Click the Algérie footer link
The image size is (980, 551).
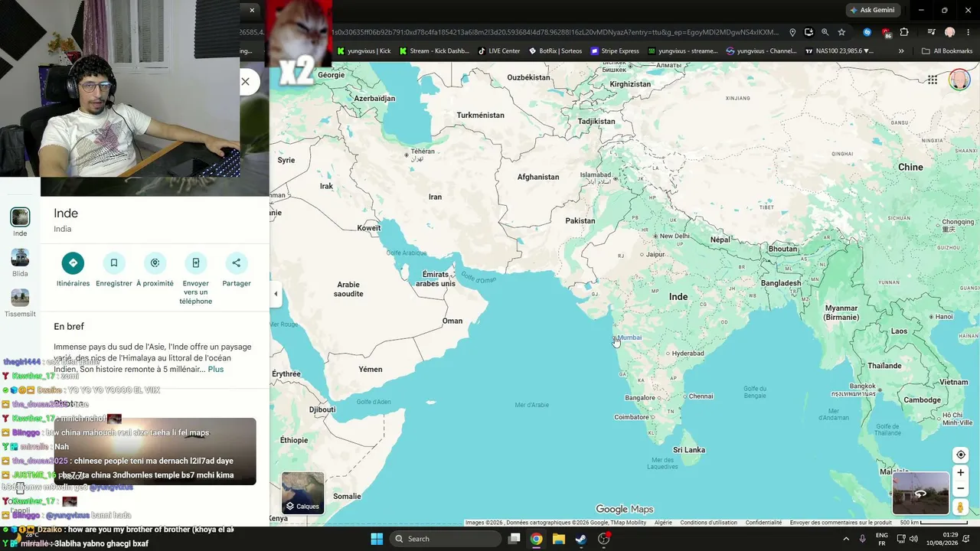pyautogui.click(x=663, y=523)
